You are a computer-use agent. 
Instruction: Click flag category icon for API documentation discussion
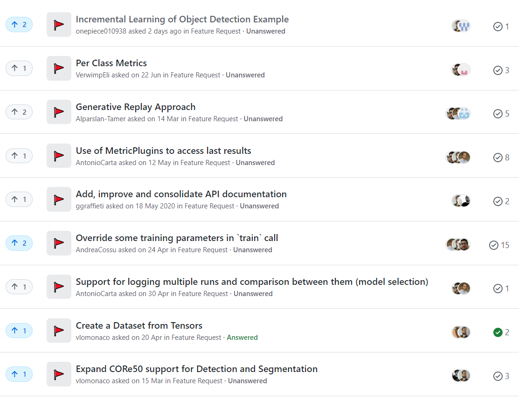pos(59,199)
